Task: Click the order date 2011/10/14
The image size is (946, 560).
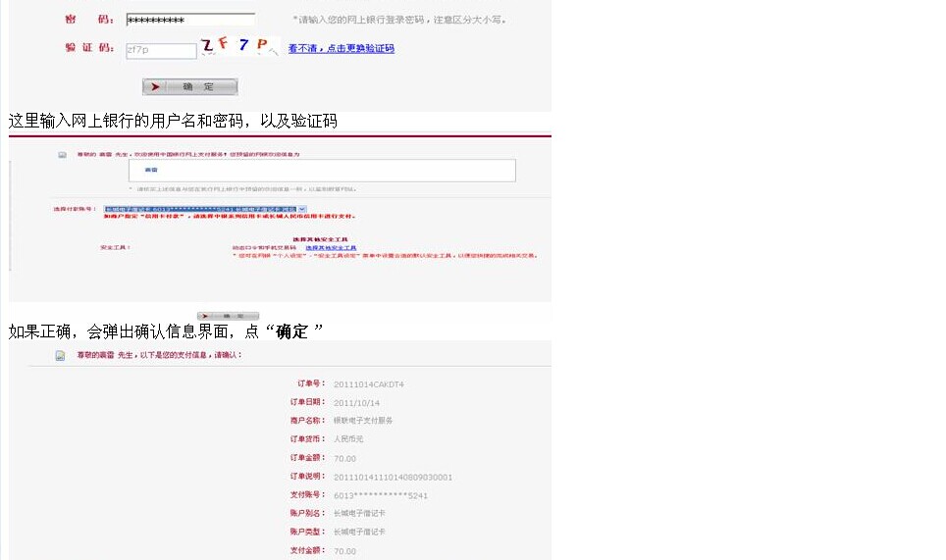Action: click(x=356, y=403)
